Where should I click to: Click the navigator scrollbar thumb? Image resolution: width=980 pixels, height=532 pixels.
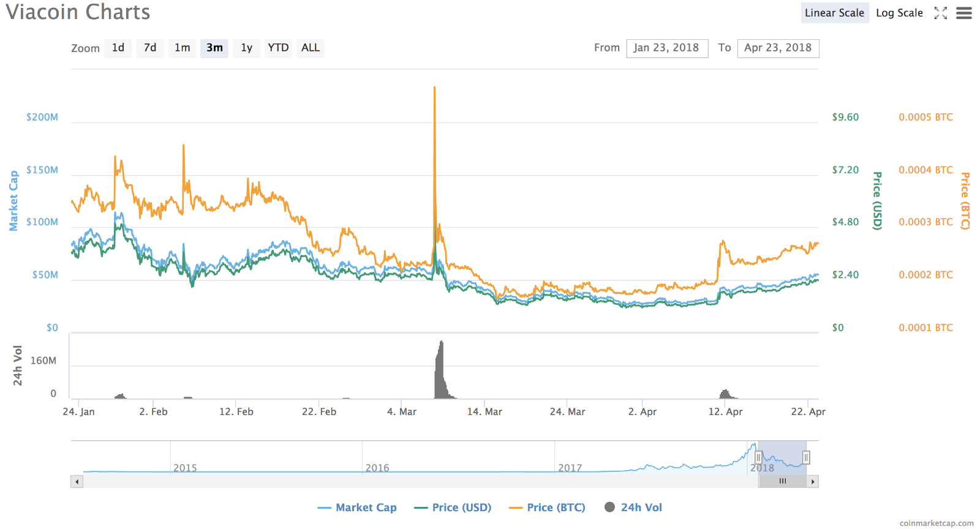point(783,482)
